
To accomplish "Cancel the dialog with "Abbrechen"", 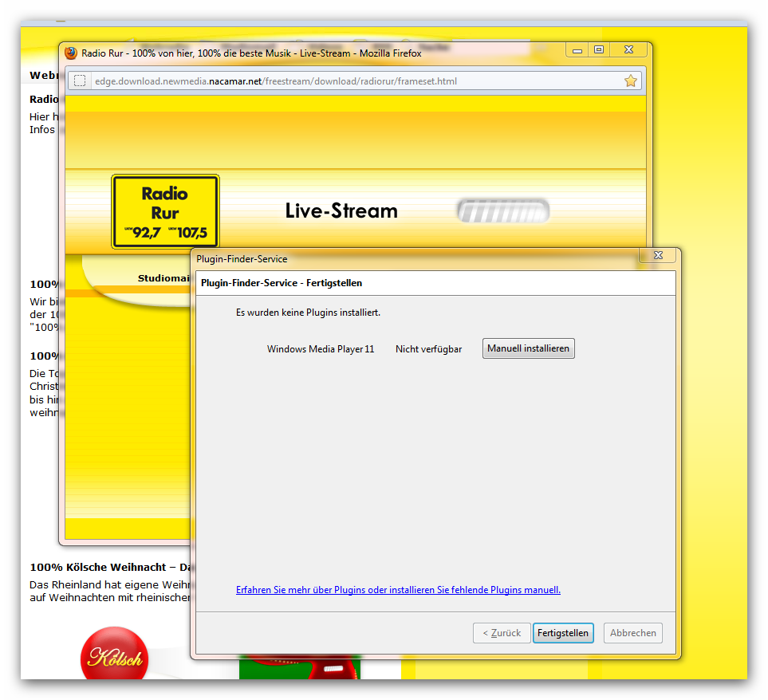I will coord(632,633).
